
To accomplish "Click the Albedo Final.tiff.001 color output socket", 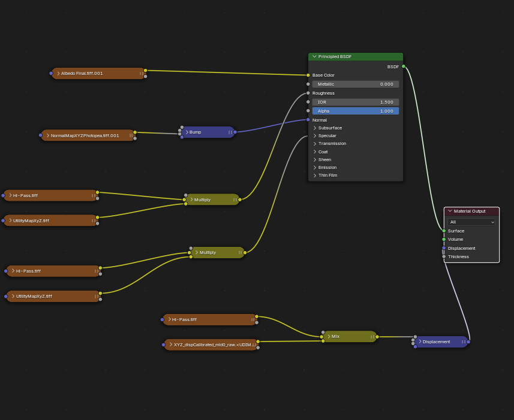I will click(x=145, y=70).
